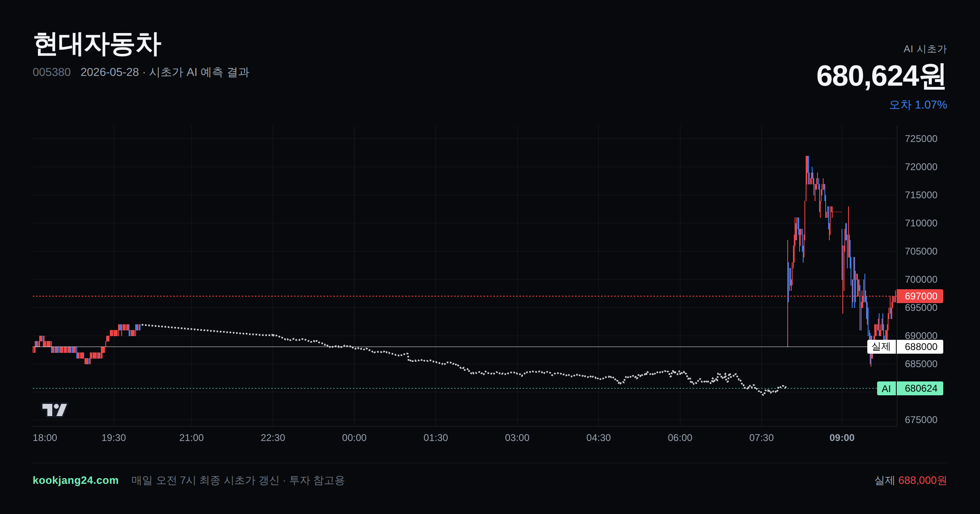980x514 pixels.
Task: Click the TradingView logo icon
Action: pos(55,410)
